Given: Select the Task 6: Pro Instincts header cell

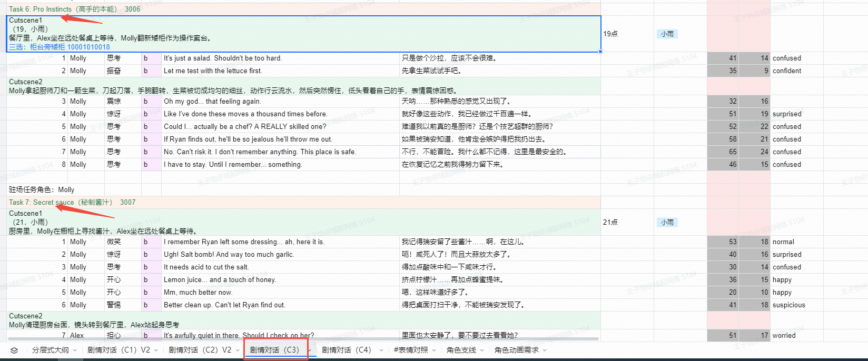Looking at the screenshot, I should click(74, 9).
